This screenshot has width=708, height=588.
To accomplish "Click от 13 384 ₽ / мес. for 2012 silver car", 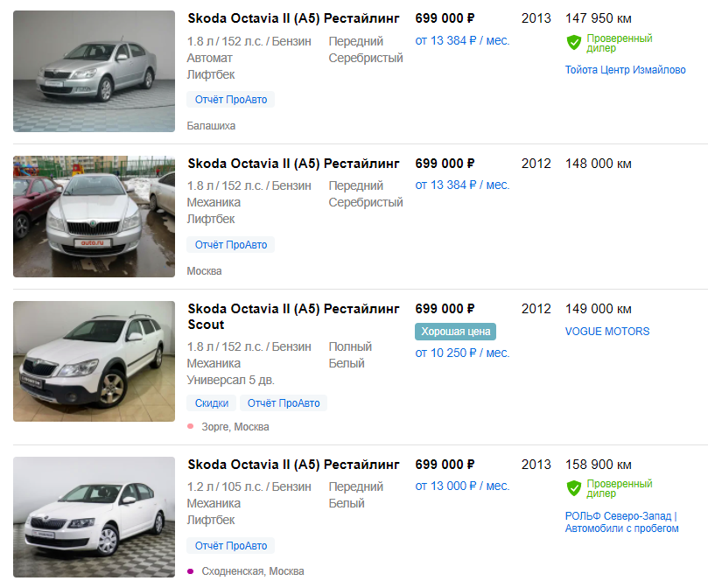I will tap(462, 185).
